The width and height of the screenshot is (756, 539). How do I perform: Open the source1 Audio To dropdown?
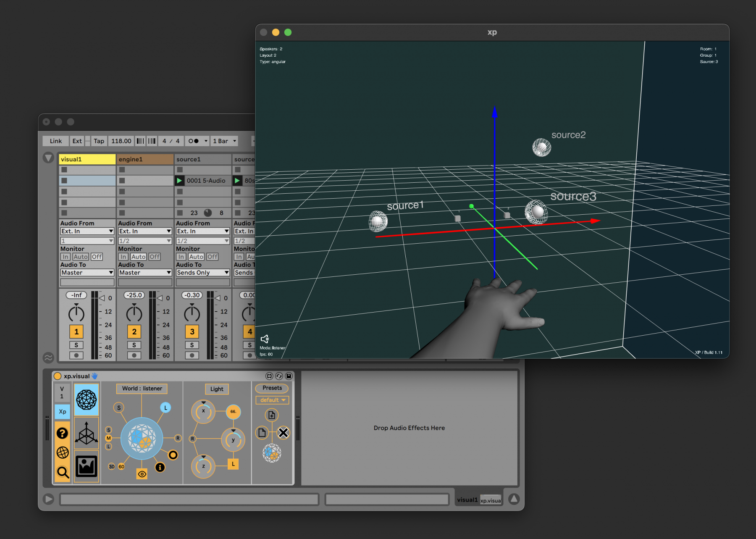(x=202, y=273)
